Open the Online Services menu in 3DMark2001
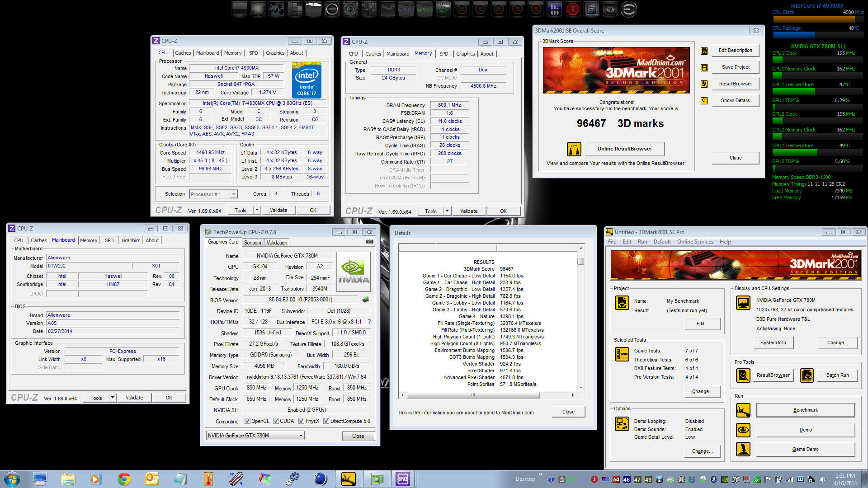This screenshot has height=488, width=868. 695,242
